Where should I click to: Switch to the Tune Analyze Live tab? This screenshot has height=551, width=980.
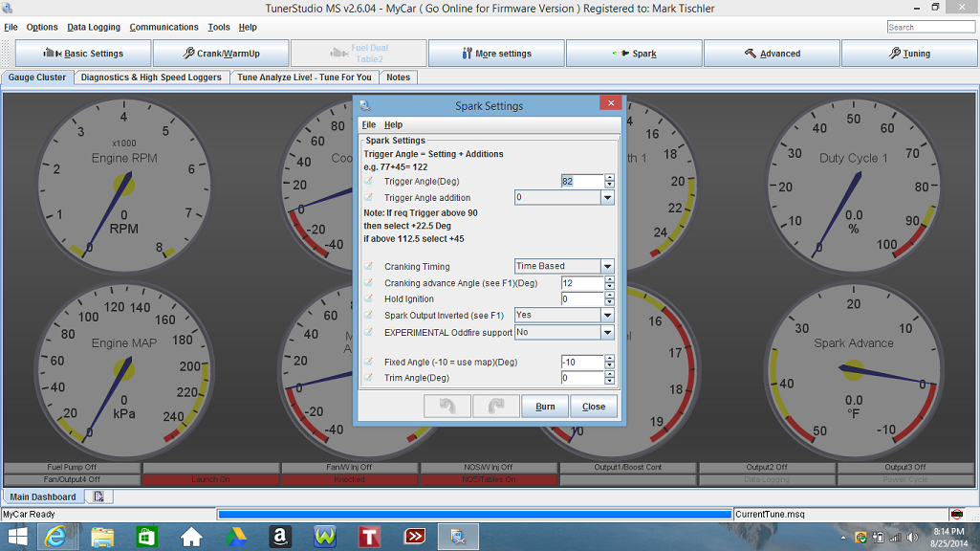point(304,77)
